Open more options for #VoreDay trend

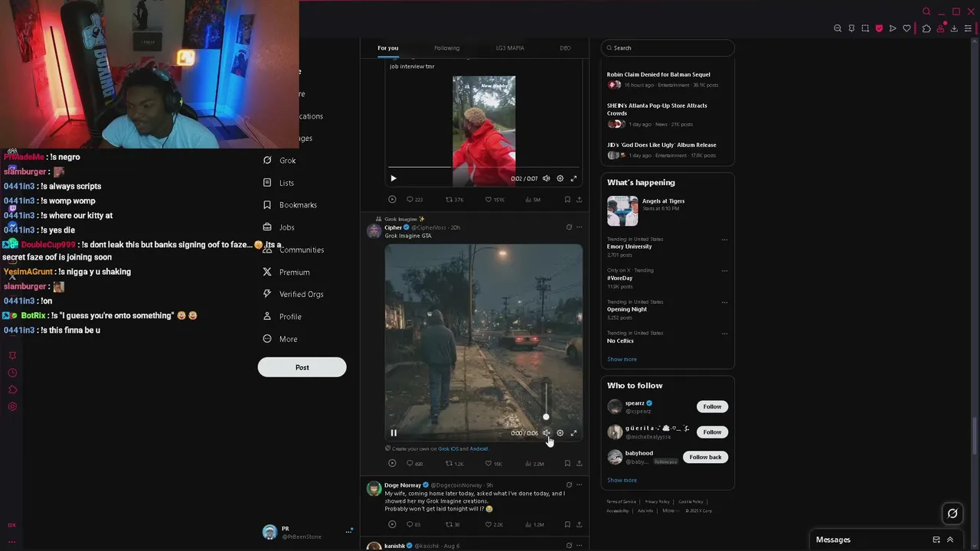pyautogui.click(x=724, y=271)
